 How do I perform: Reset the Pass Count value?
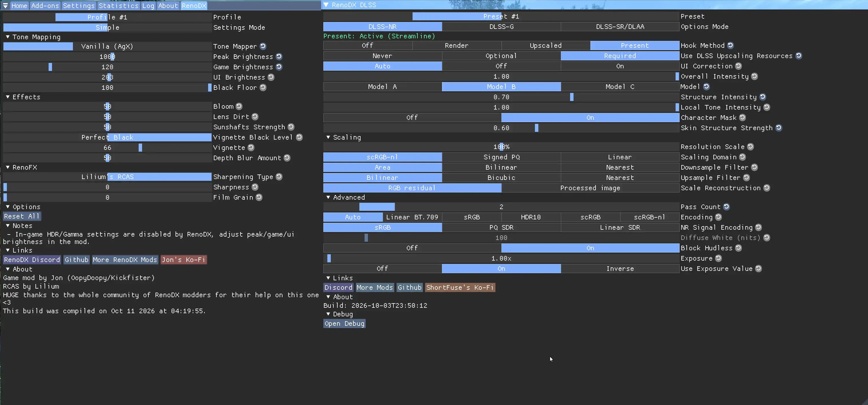(726, 207)
